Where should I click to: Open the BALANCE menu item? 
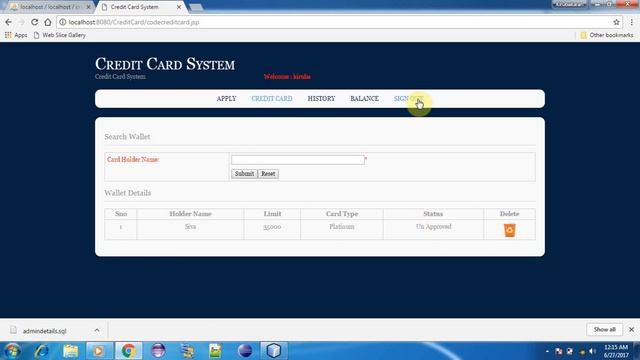click(x=364, y=99)
